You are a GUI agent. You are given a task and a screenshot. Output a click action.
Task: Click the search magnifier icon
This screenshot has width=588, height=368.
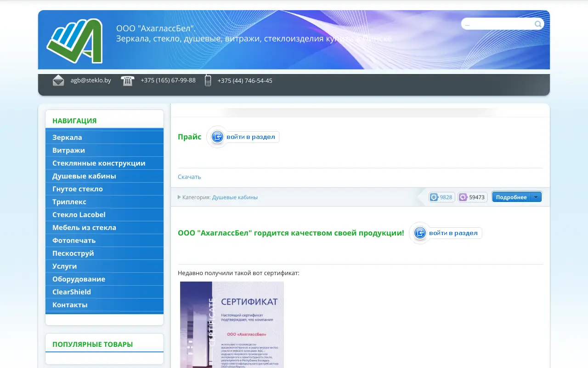point(537,24)
